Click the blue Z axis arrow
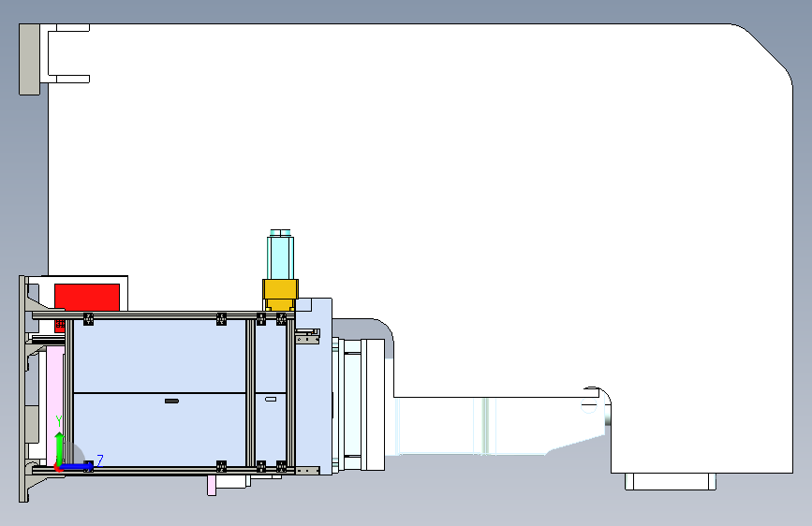The height and width of the screenshot is (526, 812). pyautogui.click(x=77, y=466)
